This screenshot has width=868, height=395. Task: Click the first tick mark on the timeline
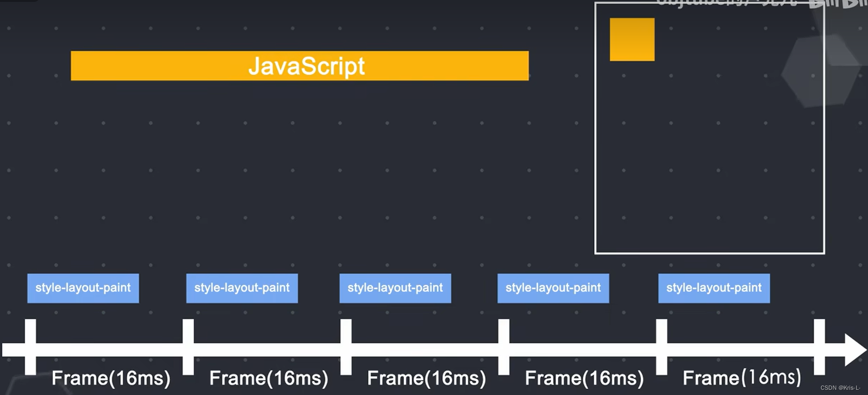click(30, 347)
